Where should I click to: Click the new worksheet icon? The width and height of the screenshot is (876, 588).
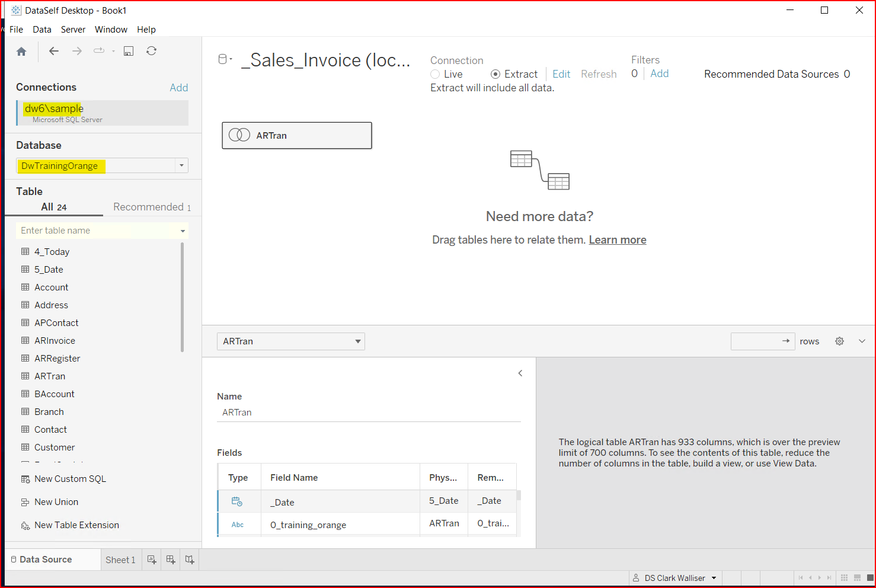[152, 560]
